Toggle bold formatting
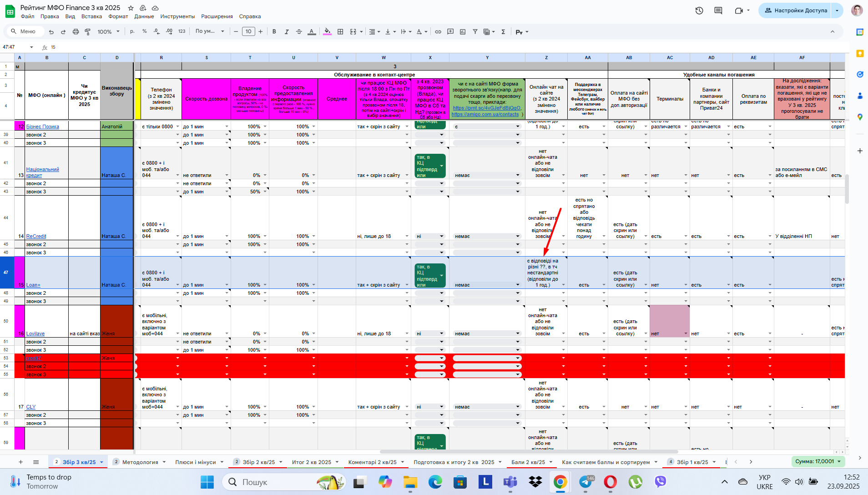868x495 pixels. (x=274, y=32)
